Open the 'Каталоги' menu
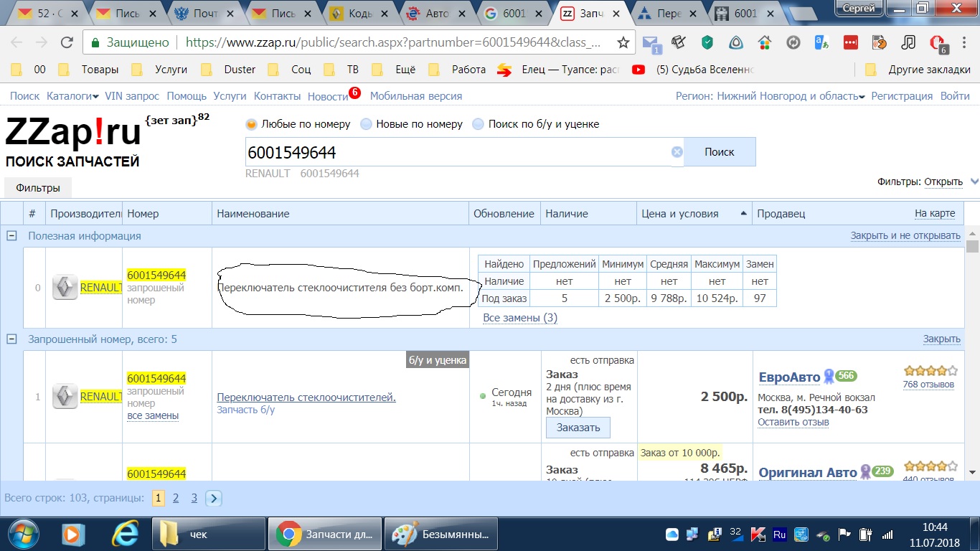This screenshot has height=551, width=980. (72, 96)
